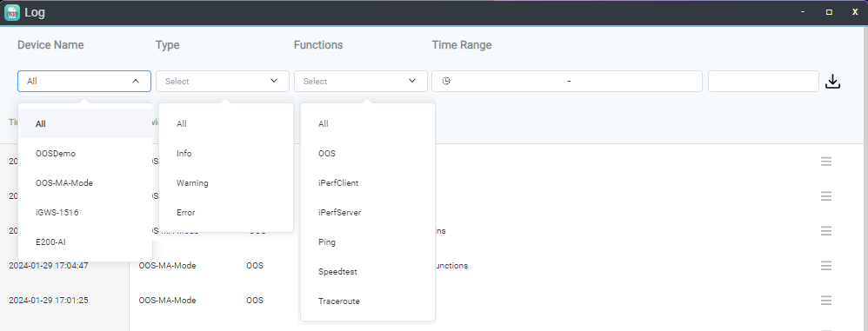Open hamburger menu on the third log row
The image size is (868, 331).
click(826, 231)
